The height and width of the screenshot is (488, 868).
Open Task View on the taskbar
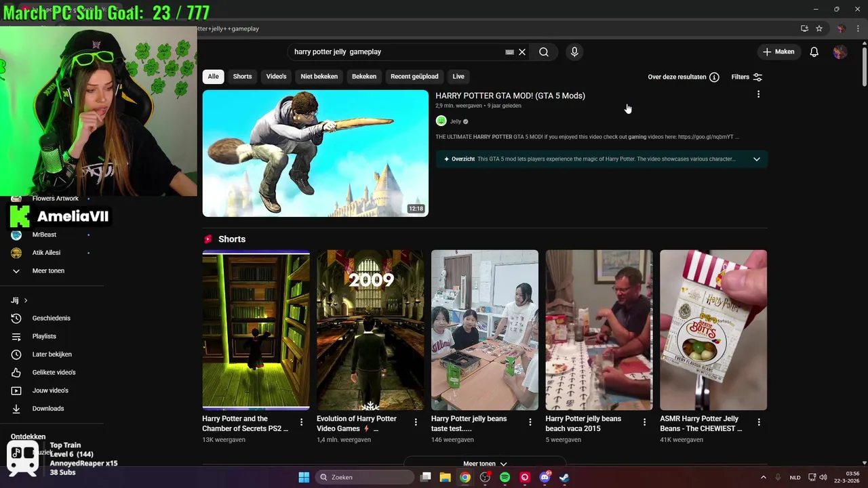pos(426,477)
